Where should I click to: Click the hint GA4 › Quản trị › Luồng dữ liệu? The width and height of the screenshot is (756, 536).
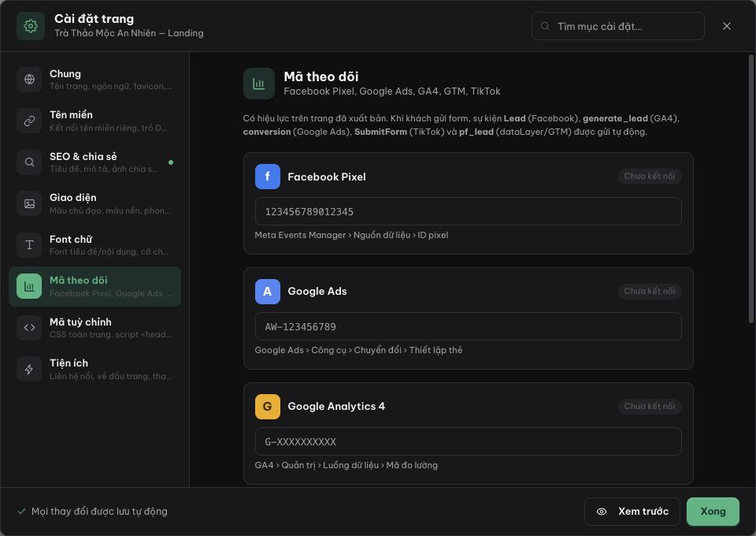point(346,465)
